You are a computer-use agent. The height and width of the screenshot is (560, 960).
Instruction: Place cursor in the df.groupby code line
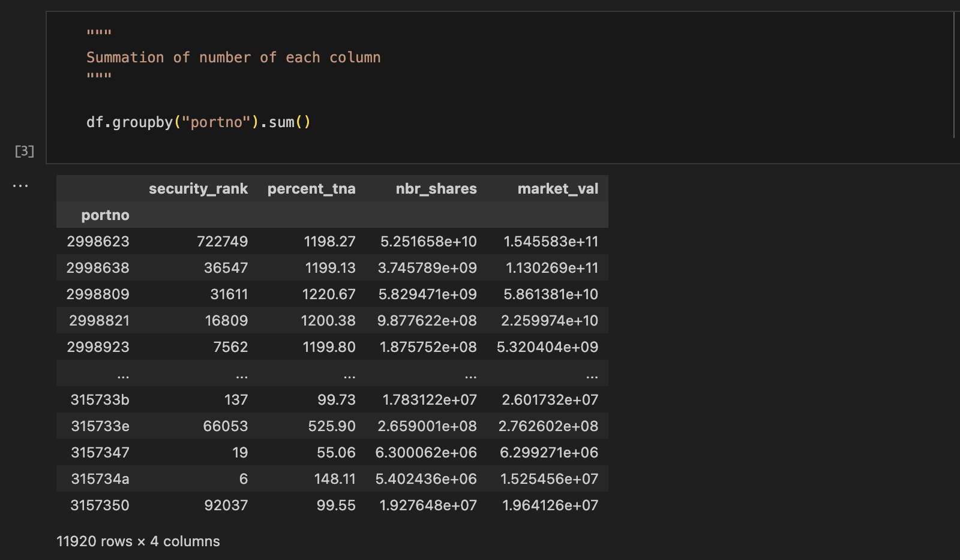point(199,122)
